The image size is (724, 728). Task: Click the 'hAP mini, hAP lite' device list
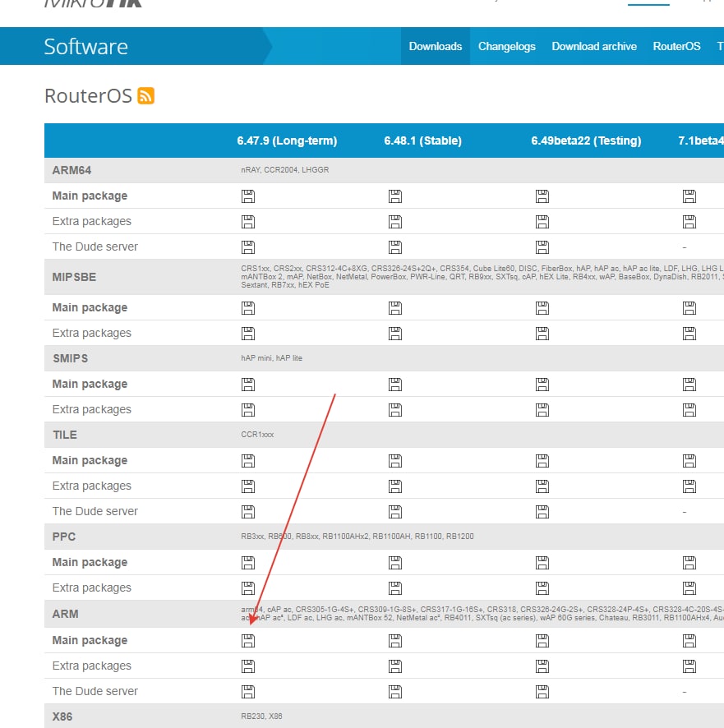pyautogui.click(x=271, y=358)
